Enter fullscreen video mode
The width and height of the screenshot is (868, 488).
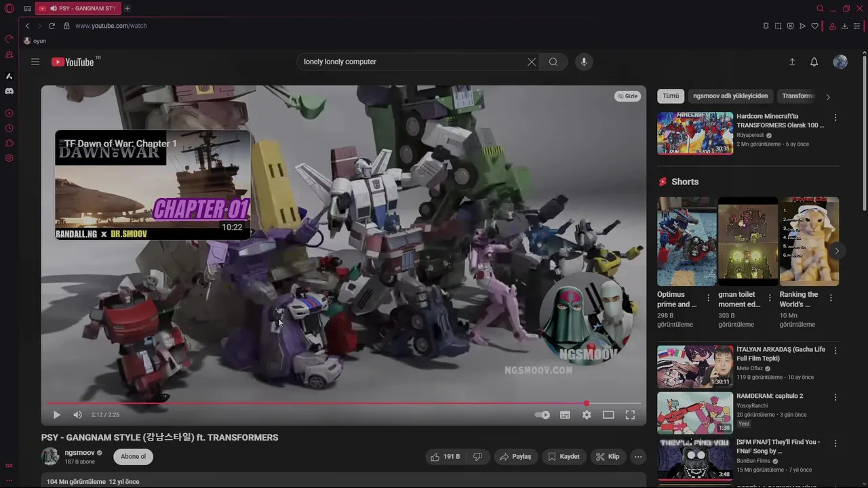630,415
